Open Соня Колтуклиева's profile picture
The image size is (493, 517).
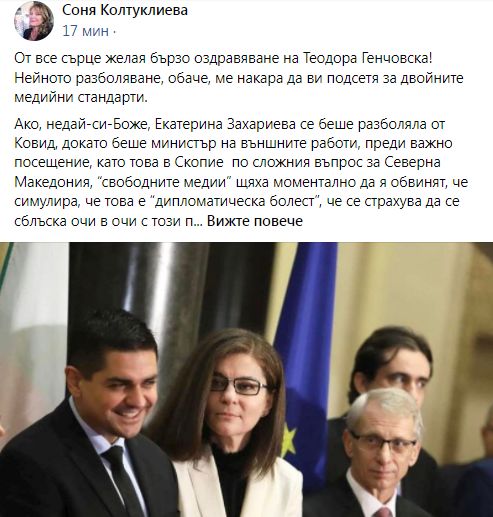tap(34, 20)
